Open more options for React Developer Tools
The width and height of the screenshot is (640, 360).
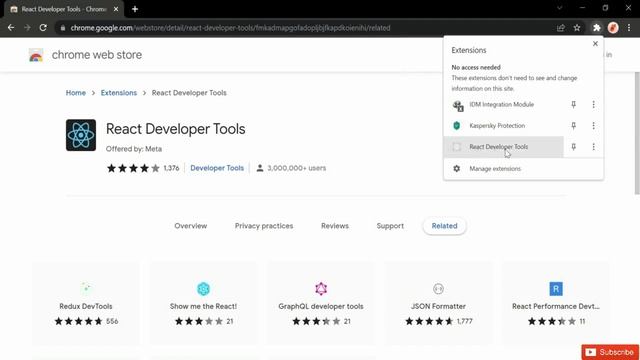[593, 147]
